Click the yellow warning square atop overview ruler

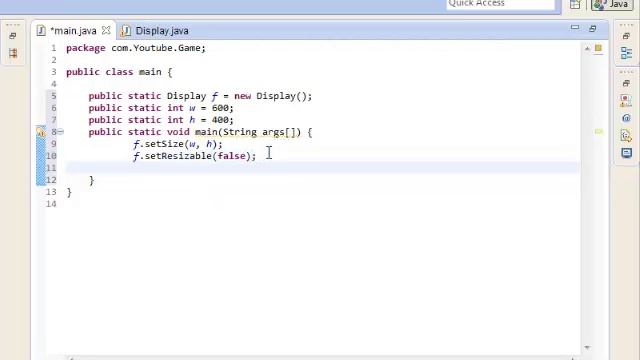coord(598,48)
